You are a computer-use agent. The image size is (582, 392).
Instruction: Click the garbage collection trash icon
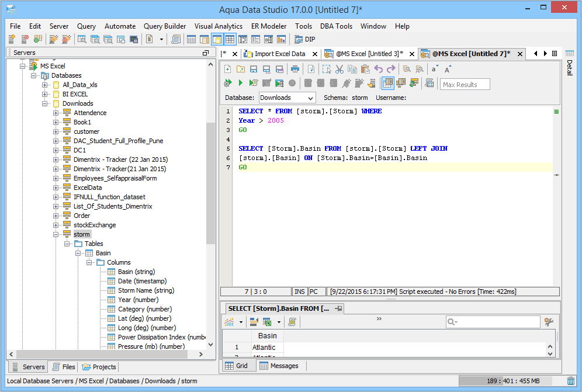[571, 381]
